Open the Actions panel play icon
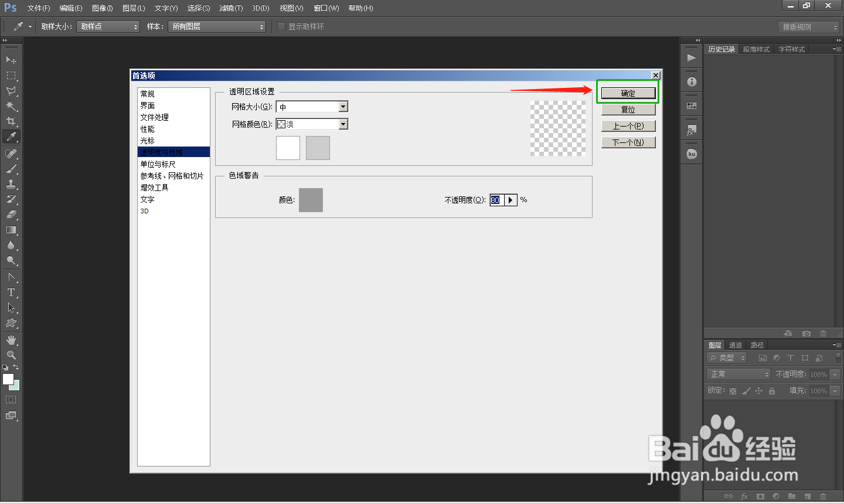 tap(692, 57)
